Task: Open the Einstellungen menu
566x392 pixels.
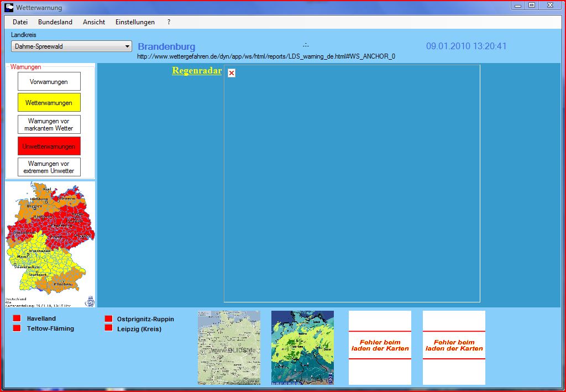Action: pos(135,22)
